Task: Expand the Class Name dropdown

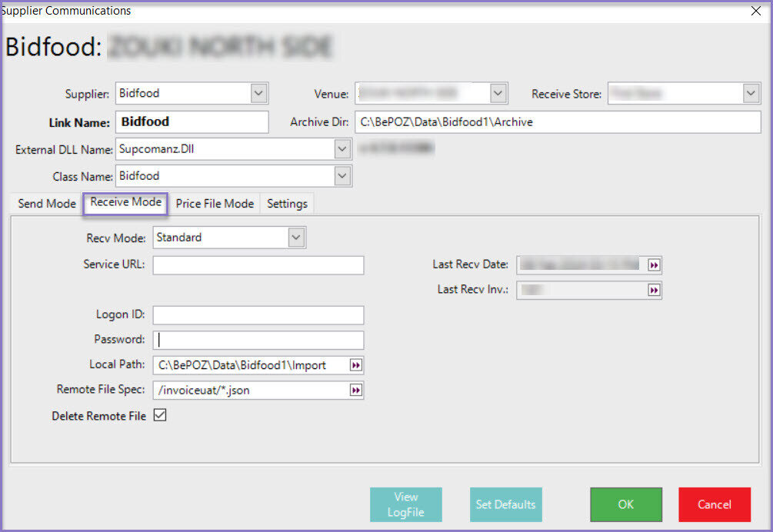Action: (x=342, y=176)
